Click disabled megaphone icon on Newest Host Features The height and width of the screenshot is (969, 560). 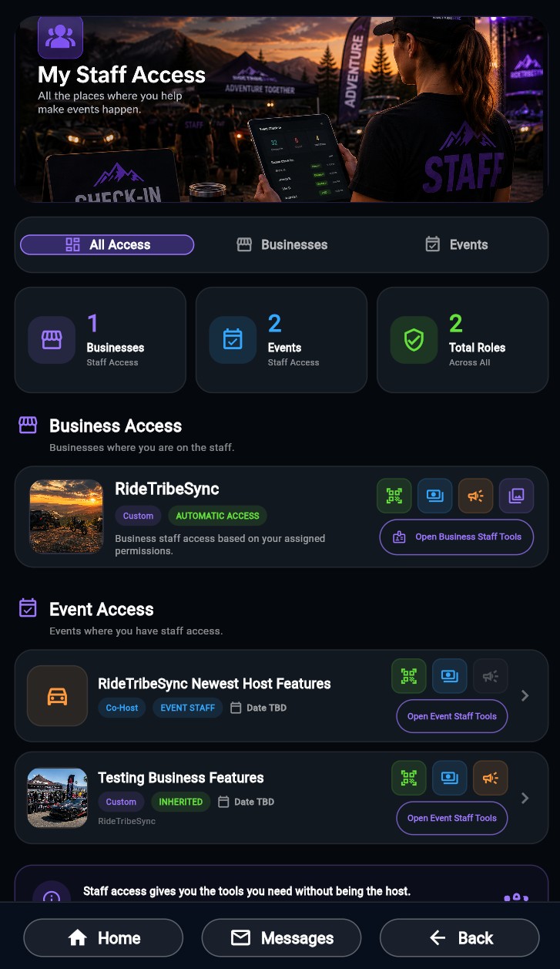click(491, 676)
